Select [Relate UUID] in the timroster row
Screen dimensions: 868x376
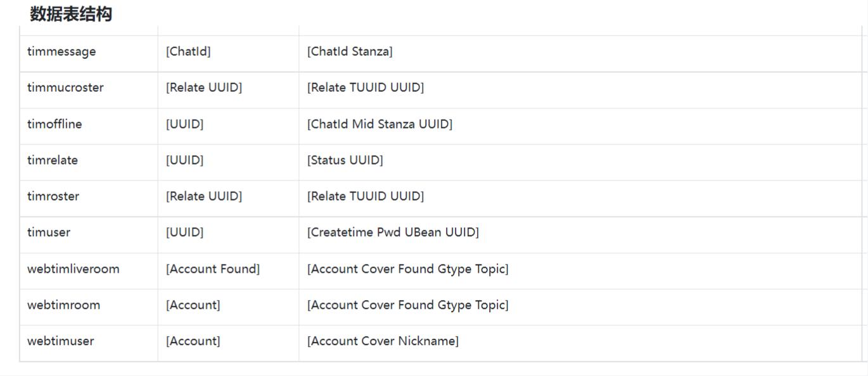pyautogui.click(x=204, y=196)
